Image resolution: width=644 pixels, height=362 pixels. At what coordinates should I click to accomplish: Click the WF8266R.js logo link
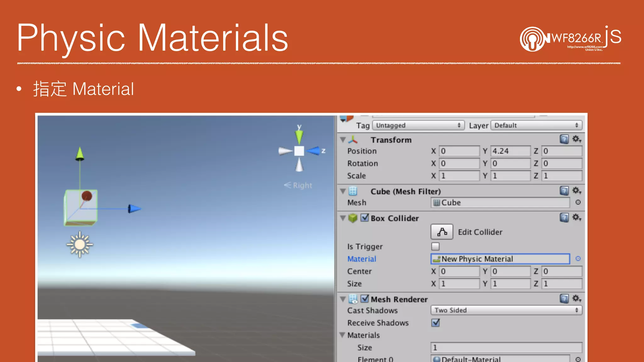(x=571, y=39)
